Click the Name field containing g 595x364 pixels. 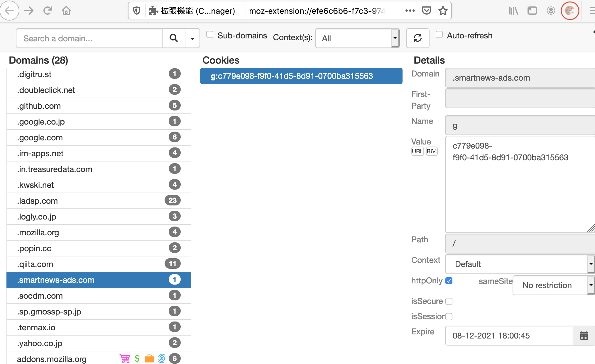click(x=520, y=125)
